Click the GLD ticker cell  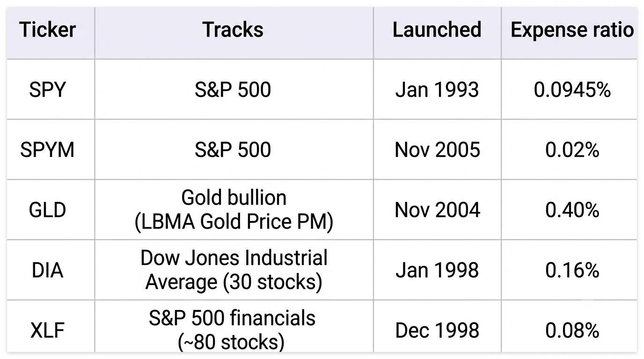point(47,210)
